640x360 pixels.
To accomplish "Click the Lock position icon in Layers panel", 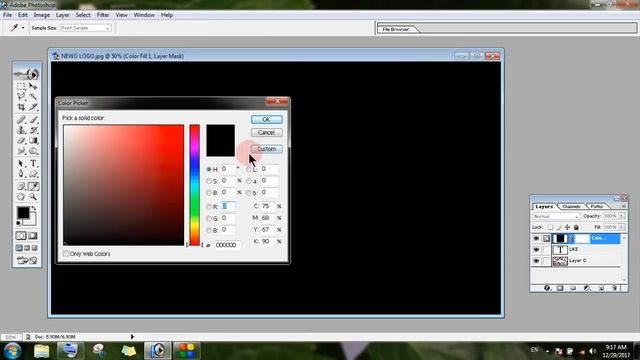I will click(567, 227).
